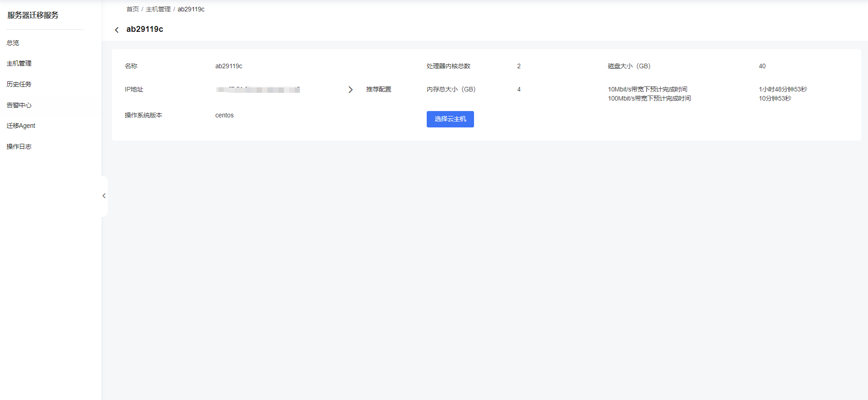Click the 选择云主机 button

pyautogui.click(x=450, y=119)
